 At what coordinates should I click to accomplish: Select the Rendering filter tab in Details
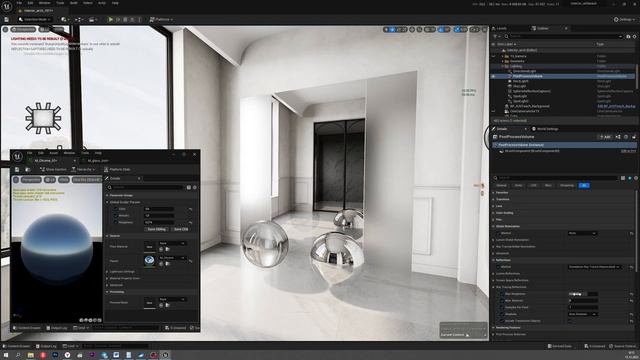tap(567, 185)
